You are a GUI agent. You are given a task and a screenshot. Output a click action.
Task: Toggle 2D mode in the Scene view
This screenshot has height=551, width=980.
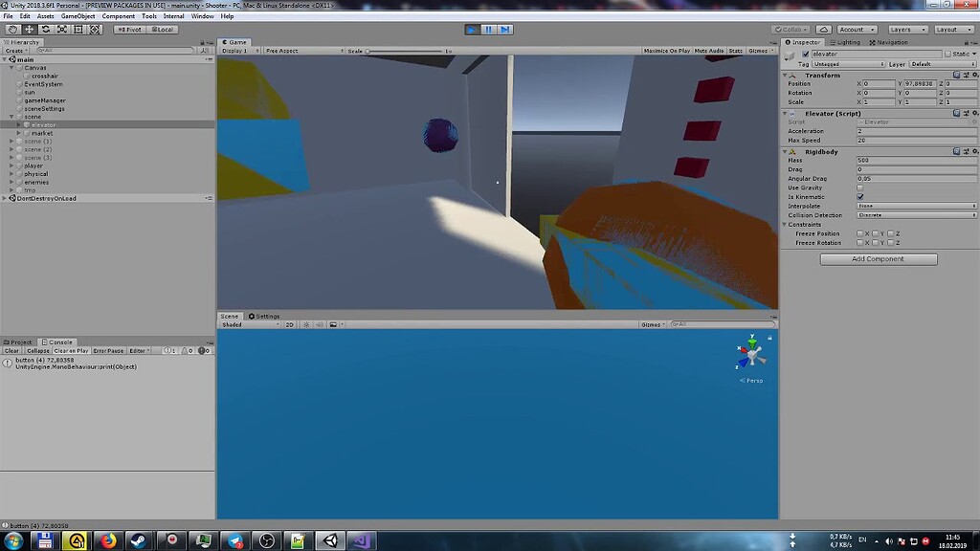pos(290,324)
